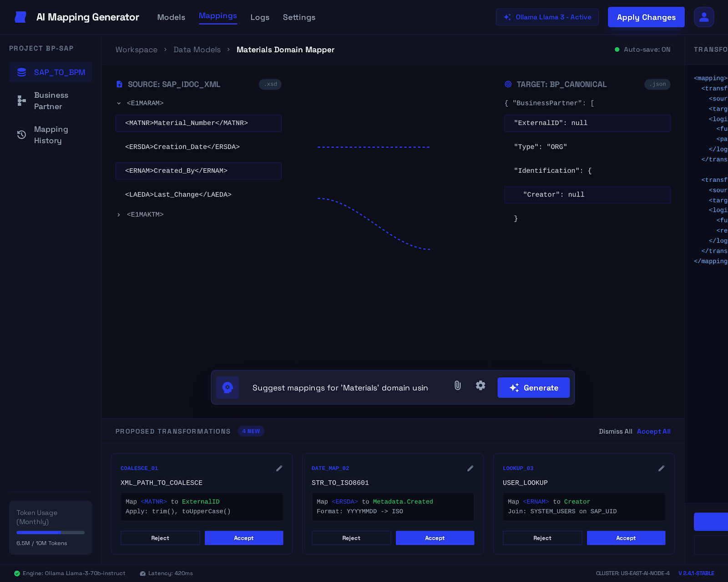The image size is (728, 582).
Task: Select Business Partner in the project sidebar
Action: 51,100
